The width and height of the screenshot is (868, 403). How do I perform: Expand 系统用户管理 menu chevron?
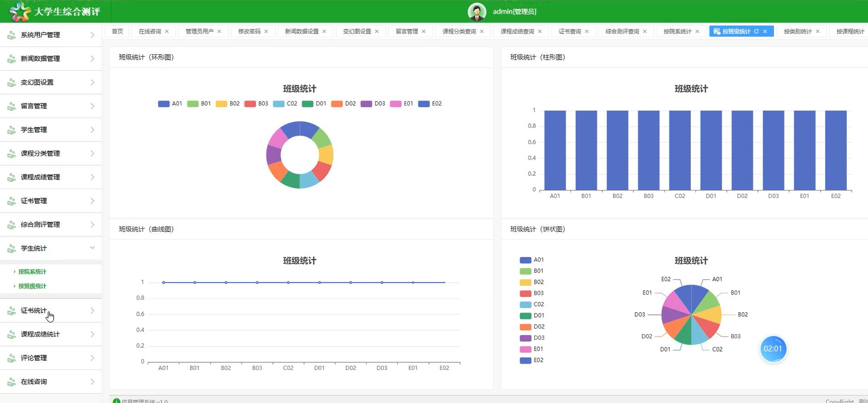(92, 35)
